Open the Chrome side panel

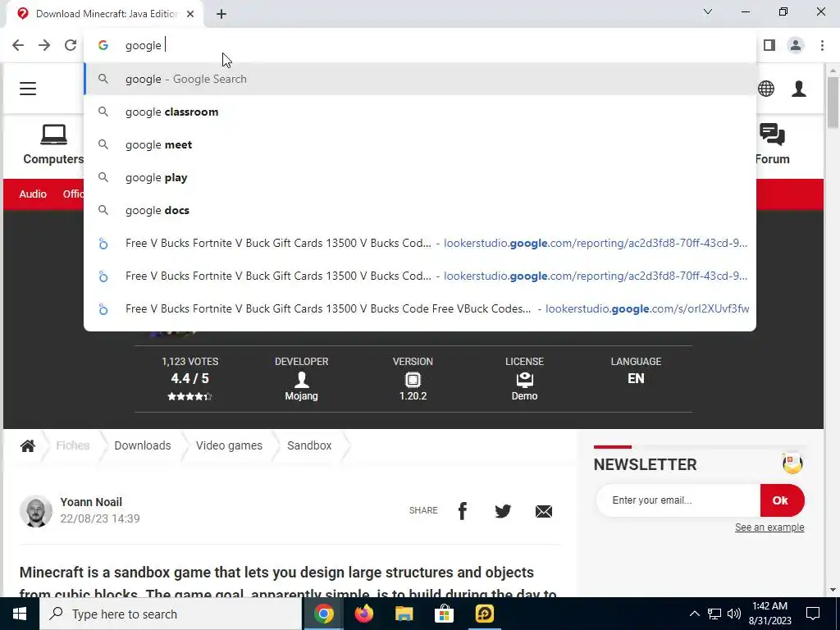point(769,45)
